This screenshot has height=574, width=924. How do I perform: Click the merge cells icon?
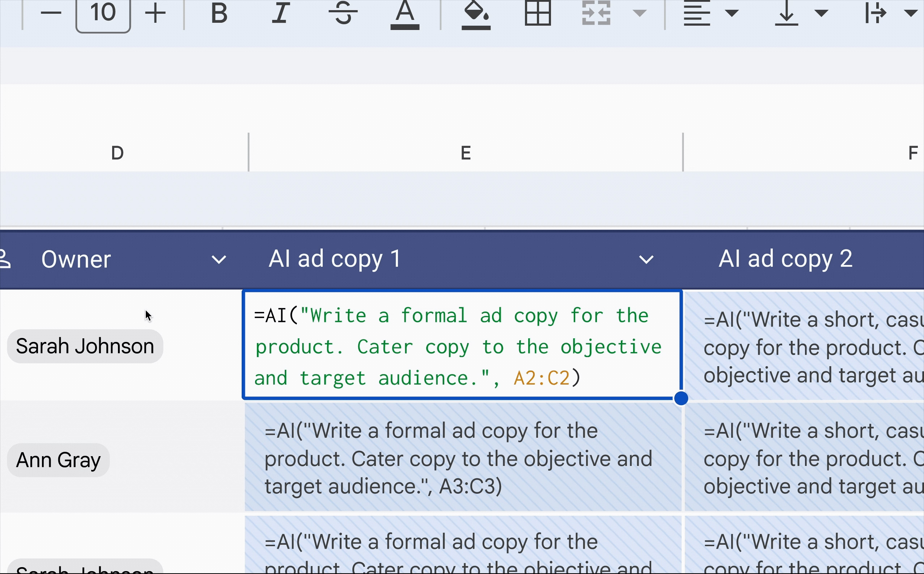pyautogui.click(x=596, y=13)
